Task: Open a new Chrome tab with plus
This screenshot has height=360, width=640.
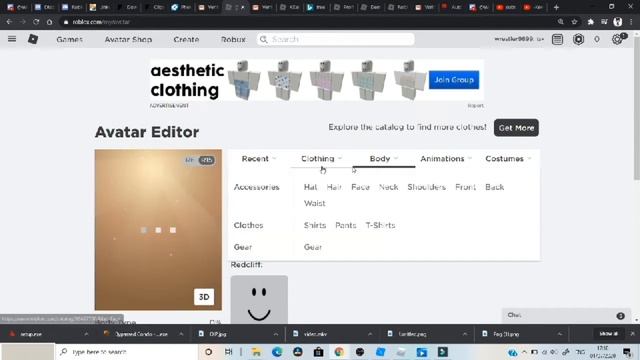Action: pos(556,7)
